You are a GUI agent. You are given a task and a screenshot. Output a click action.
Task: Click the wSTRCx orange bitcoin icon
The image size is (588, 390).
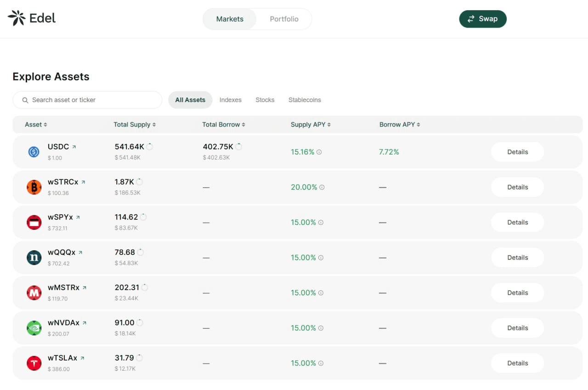tap(34, 187)
